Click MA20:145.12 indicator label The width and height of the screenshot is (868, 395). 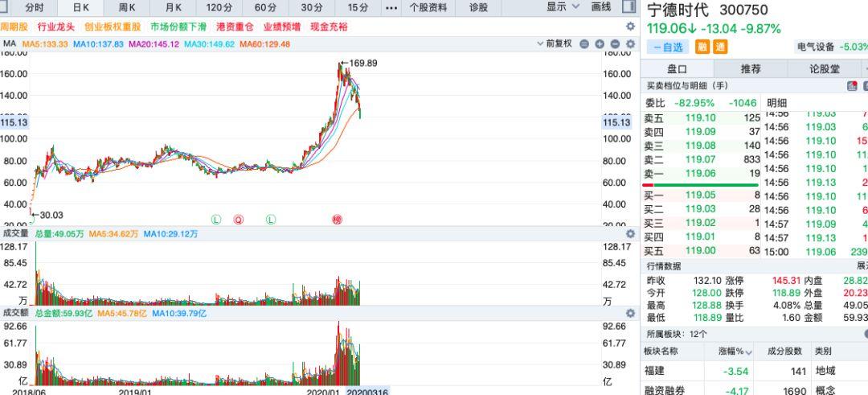tap(154, 43)
